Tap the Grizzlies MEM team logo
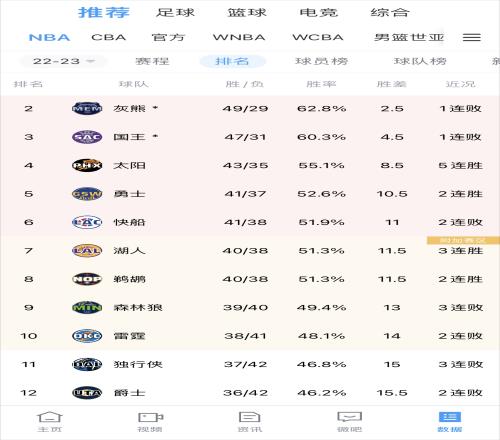This screenshot has width=500, height=440. 87,108
